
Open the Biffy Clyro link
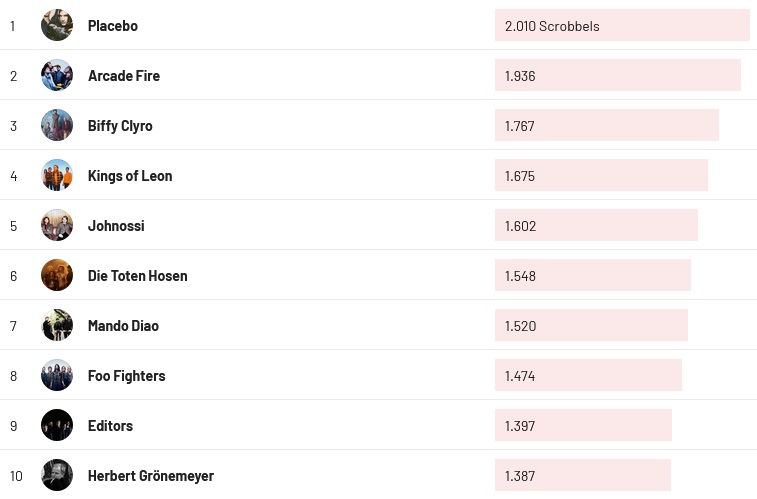120,126
